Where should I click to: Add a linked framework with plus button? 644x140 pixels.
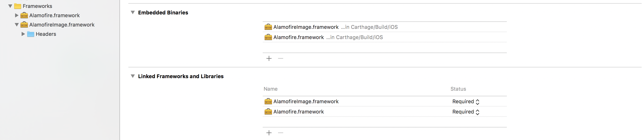(x=269, y=133)
